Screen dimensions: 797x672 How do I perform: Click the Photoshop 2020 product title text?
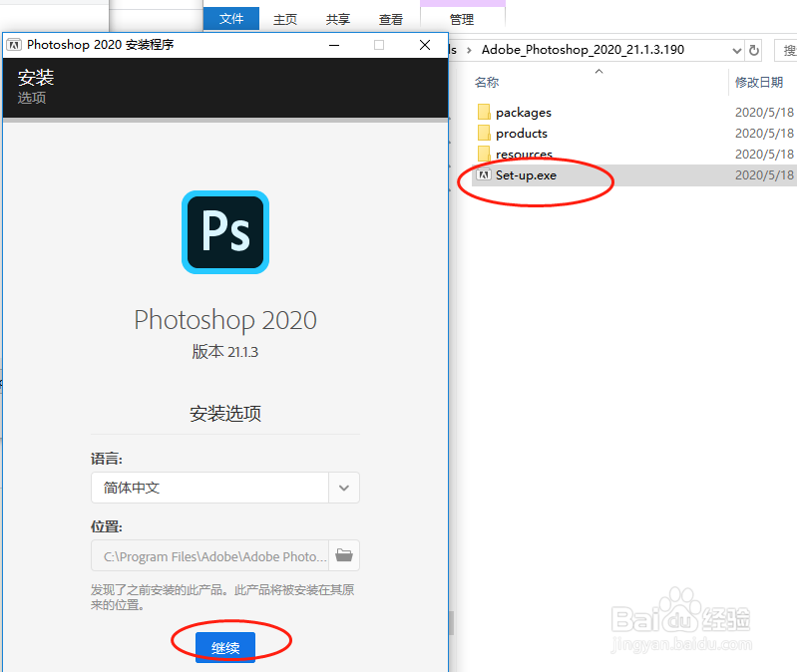coord(225,320)
